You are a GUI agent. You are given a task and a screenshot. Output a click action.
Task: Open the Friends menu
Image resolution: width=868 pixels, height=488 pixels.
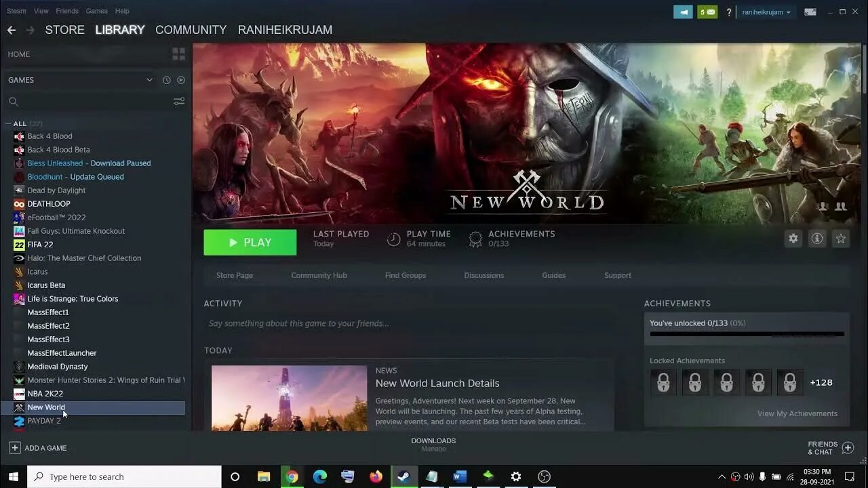tap(67, 11)
